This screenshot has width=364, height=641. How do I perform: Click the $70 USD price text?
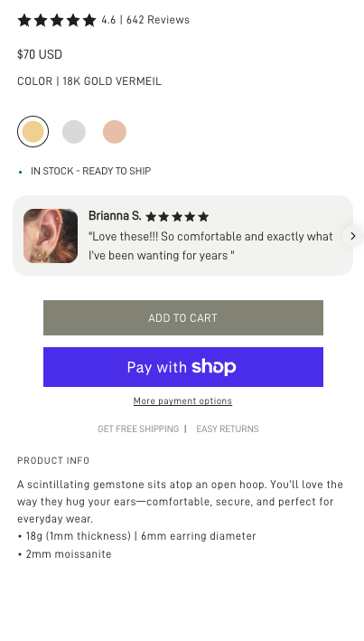click(x=40, y=54)
